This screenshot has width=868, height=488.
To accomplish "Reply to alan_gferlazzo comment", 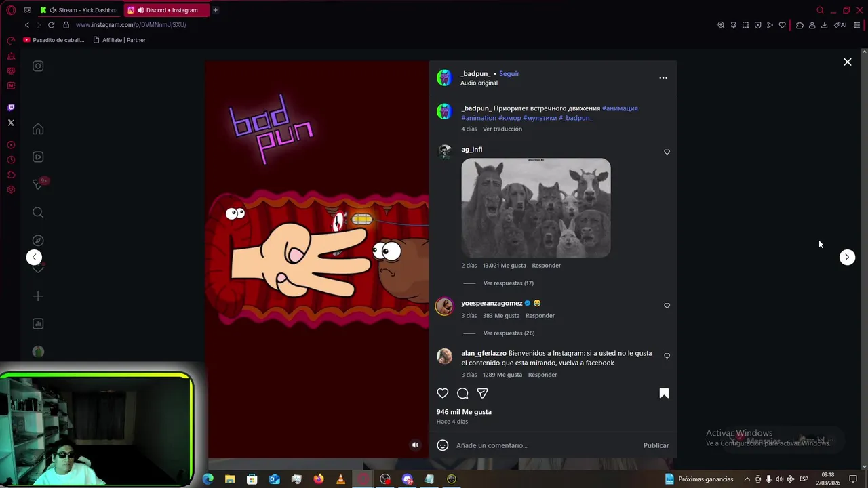I will click(x=542, y=375).
